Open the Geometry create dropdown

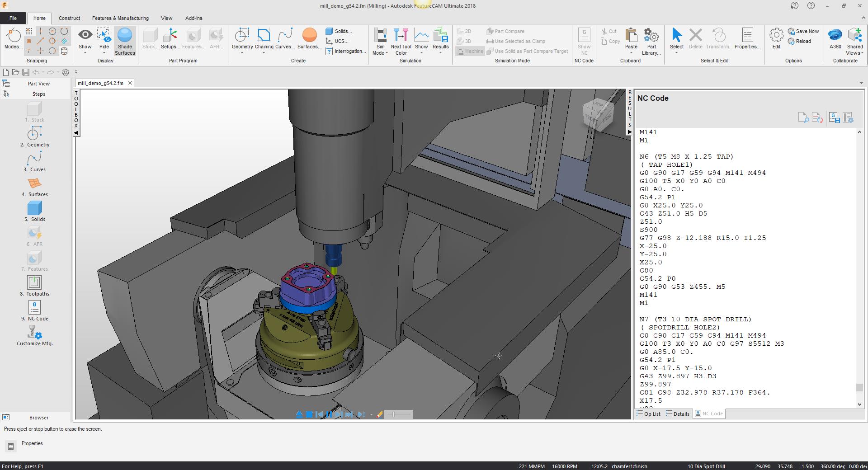(242, 42)
